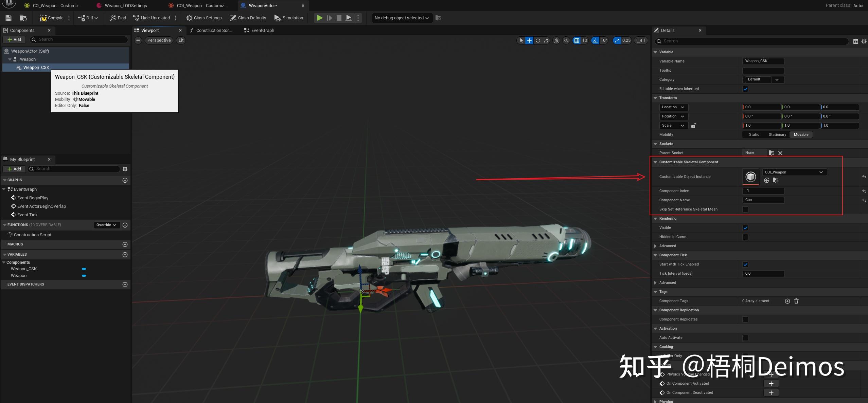Open Class Defaults

pos(248,18)
